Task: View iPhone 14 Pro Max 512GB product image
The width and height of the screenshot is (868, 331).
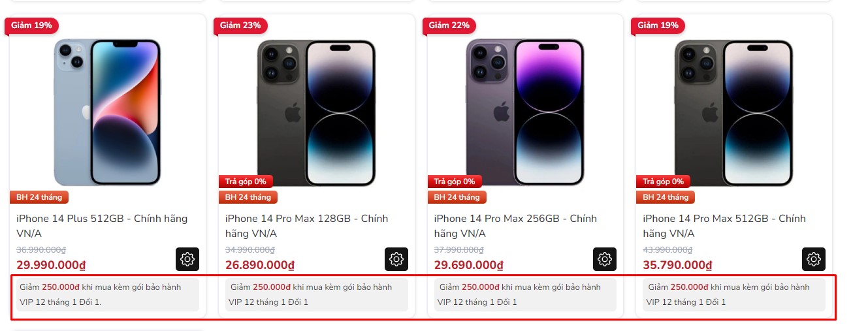Action: click(733, 111)
